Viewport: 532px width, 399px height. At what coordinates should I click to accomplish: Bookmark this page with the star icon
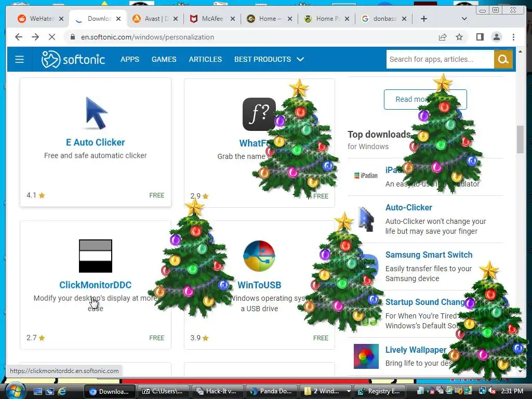point(459,37)
